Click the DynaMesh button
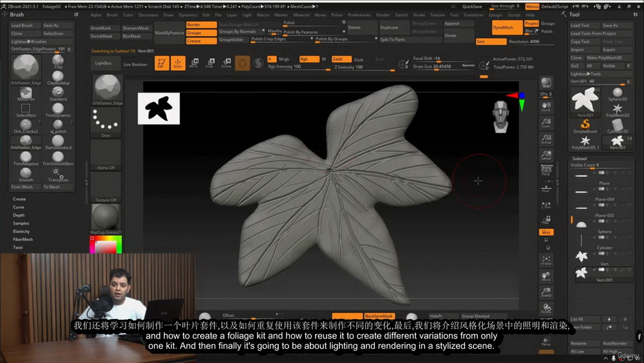 [507, 28]
